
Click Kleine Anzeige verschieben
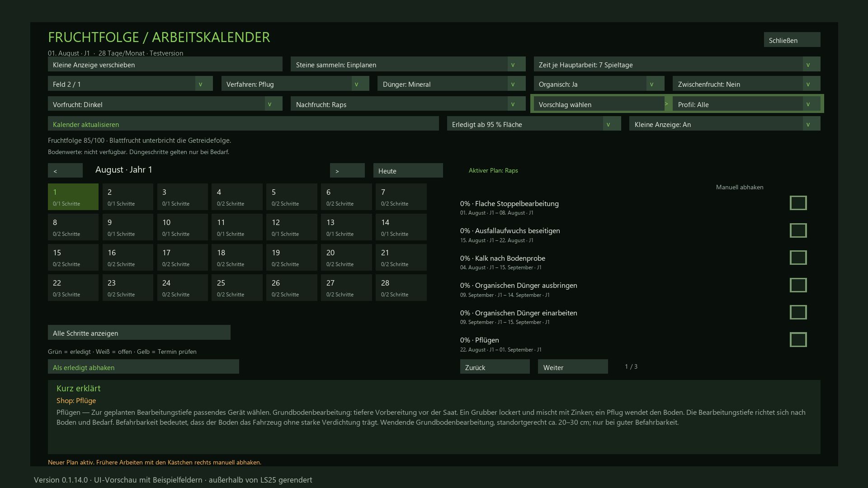tap(165, 64)
